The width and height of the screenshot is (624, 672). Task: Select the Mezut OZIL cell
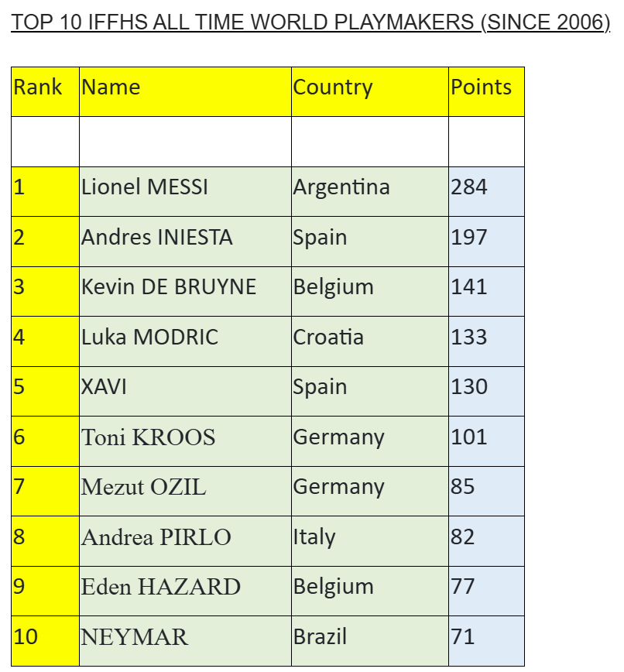coord(185,491)
